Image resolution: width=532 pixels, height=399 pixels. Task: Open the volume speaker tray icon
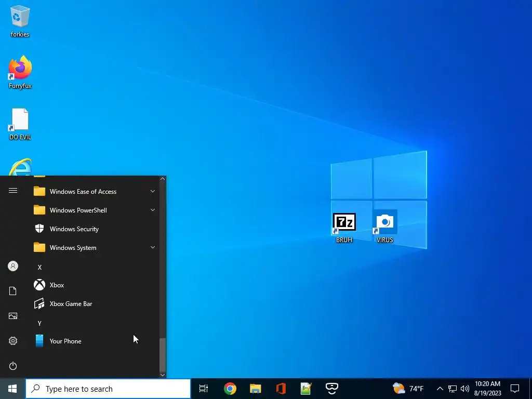465,389
